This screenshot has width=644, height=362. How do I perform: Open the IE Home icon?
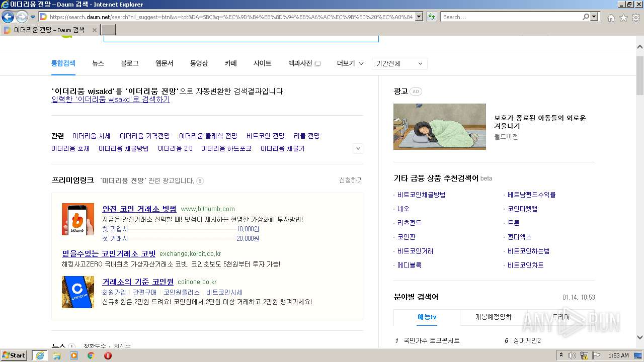(611, 18)
